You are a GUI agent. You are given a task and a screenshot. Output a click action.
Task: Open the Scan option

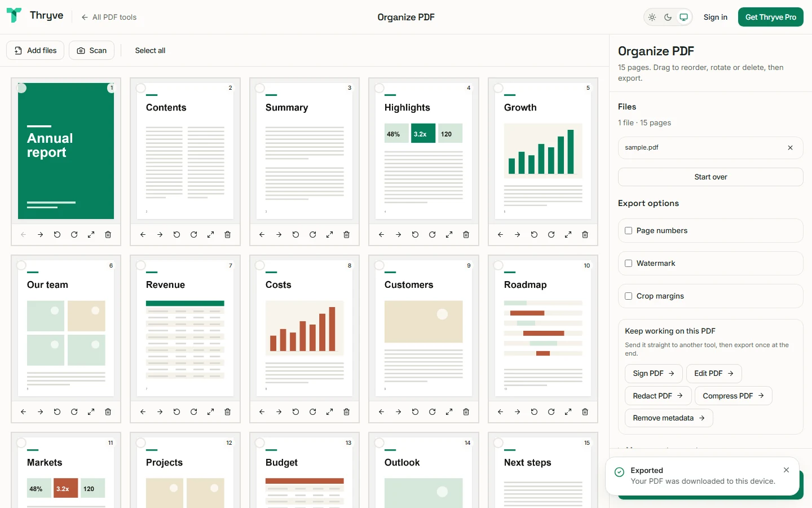click(91, 50)
